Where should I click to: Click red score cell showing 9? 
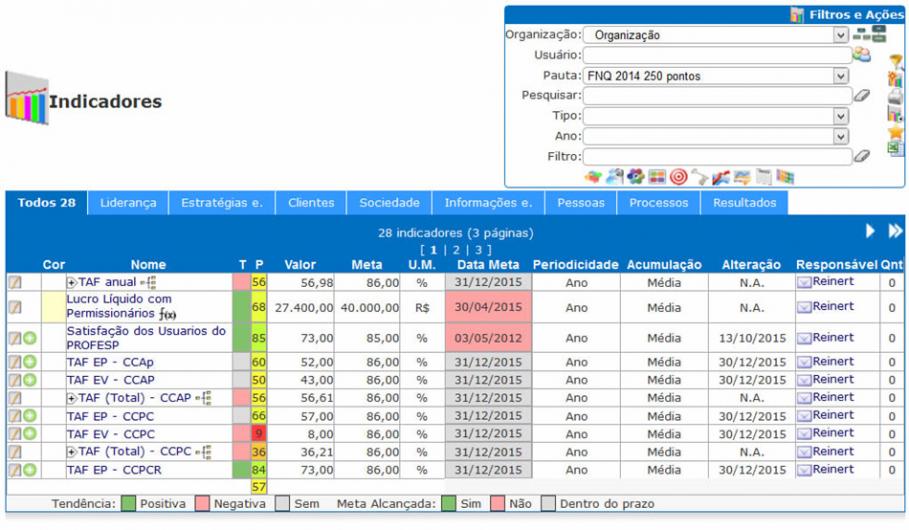[x=259, y=434]
